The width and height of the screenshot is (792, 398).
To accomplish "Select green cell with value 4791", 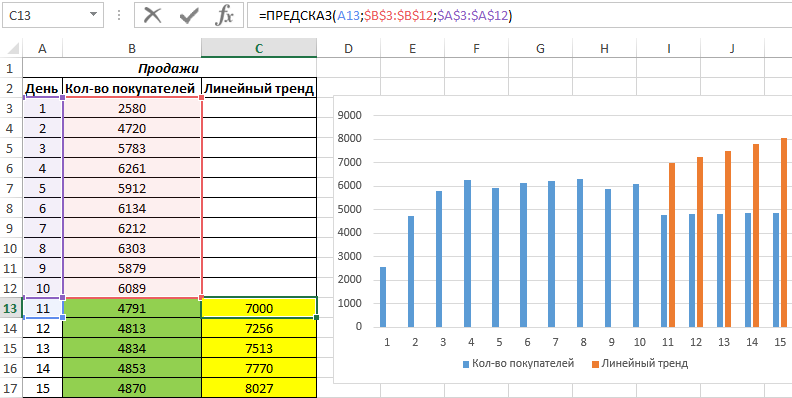I will (132, 308).
